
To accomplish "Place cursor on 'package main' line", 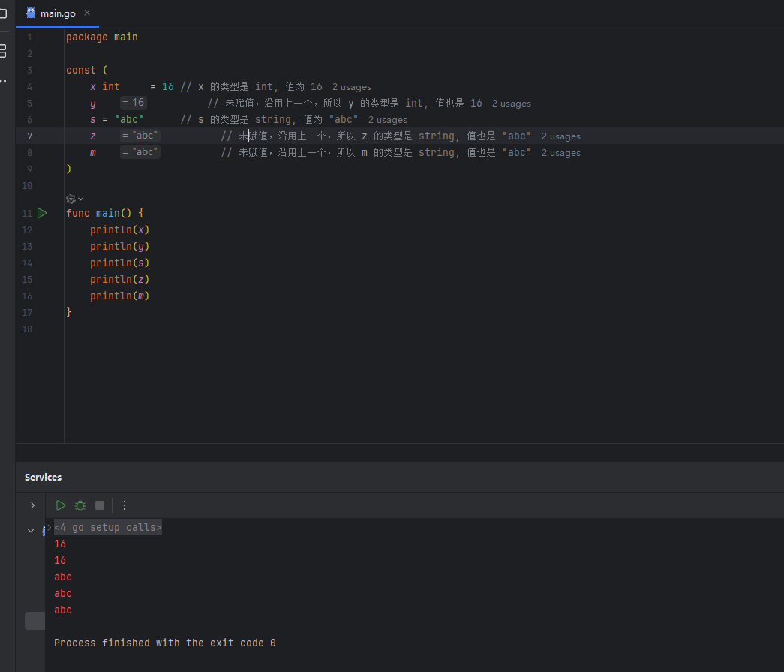I will (x=102, y=37).
